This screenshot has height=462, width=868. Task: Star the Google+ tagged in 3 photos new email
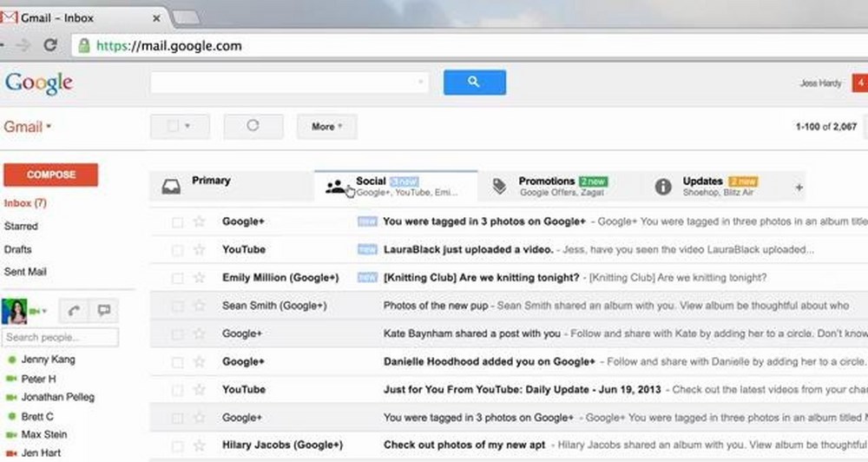tap(200, 221)
